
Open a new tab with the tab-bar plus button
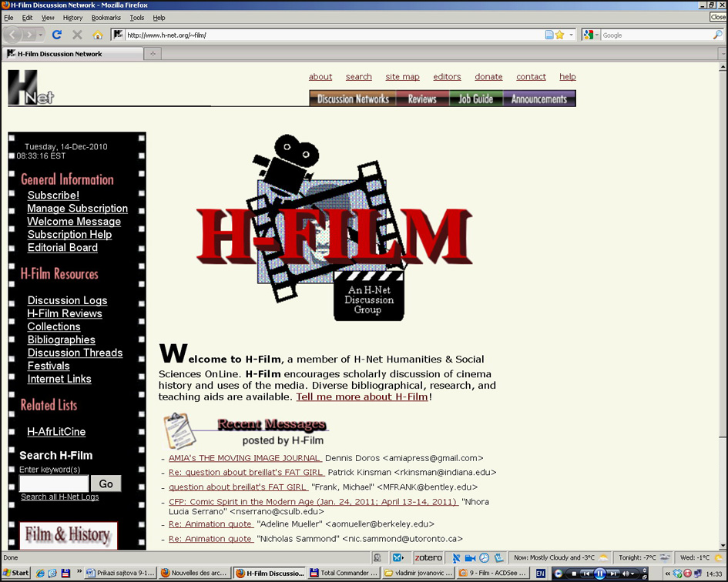coord(153,54)
